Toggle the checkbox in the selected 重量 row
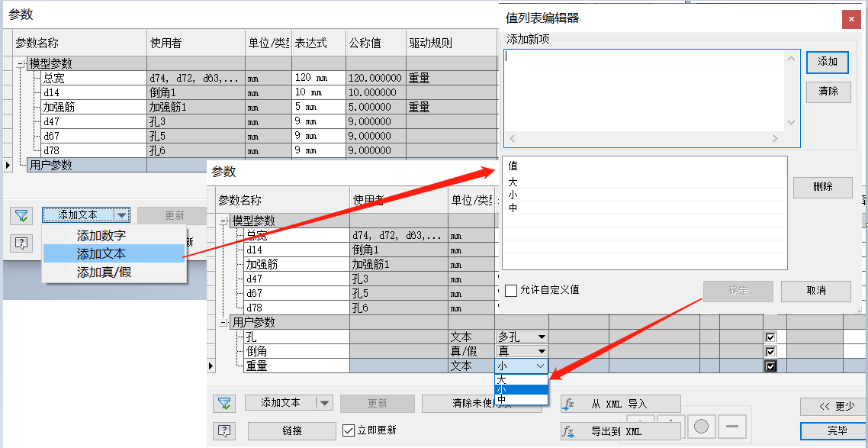The width and height of the screenshot is (868, 448). click(770, 366)
